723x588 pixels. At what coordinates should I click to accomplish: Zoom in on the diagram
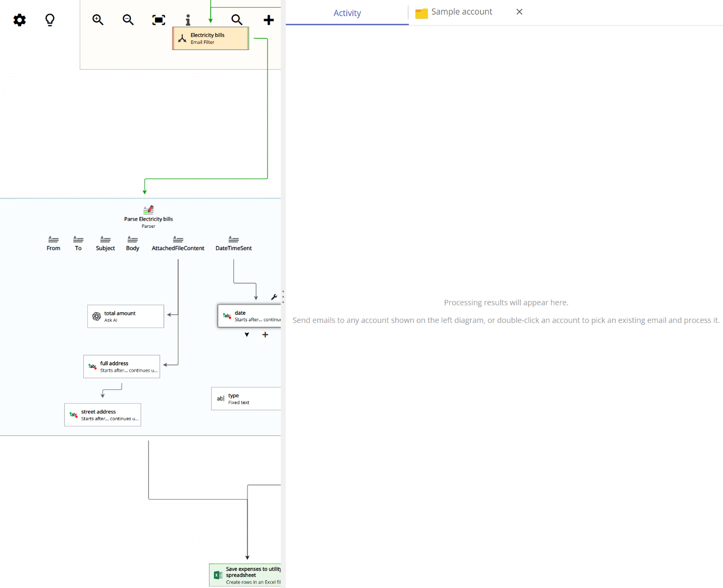[x=97, y=20]
